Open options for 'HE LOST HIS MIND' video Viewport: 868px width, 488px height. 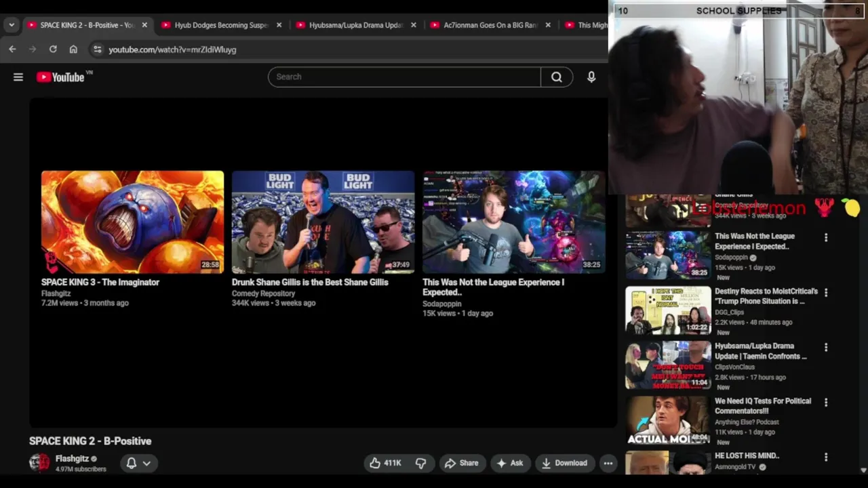[x=826, y=457]
